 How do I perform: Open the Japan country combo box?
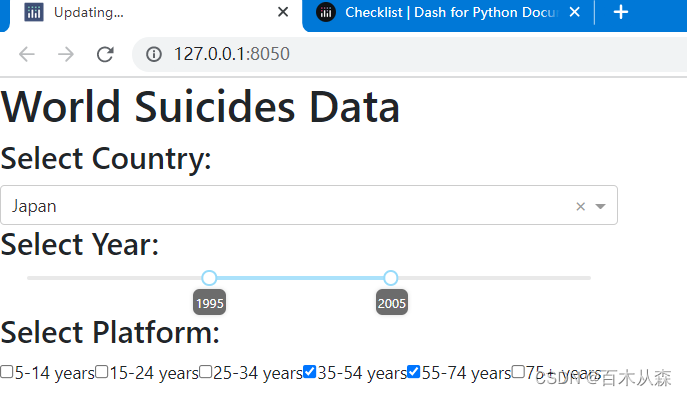pos(309,205)
